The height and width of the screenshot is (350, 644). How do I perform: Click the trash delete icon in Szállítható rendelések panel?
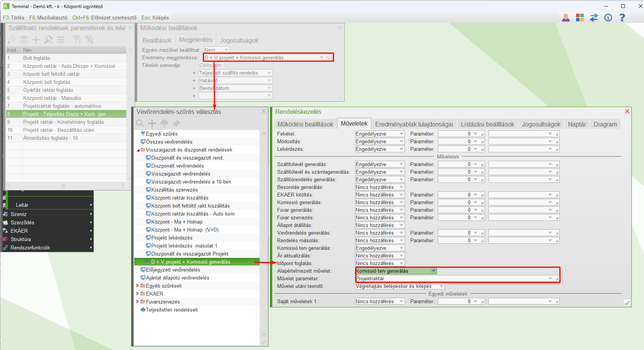pos(24,40)
